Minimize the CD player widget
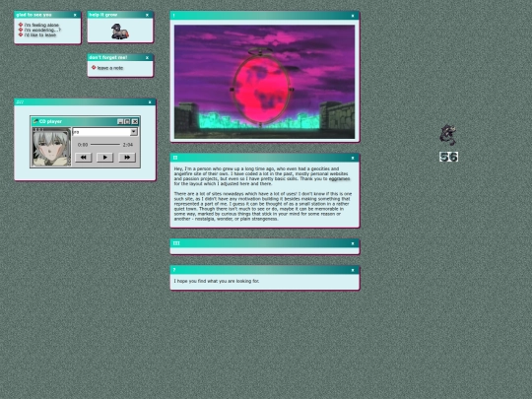 (120, 121)
